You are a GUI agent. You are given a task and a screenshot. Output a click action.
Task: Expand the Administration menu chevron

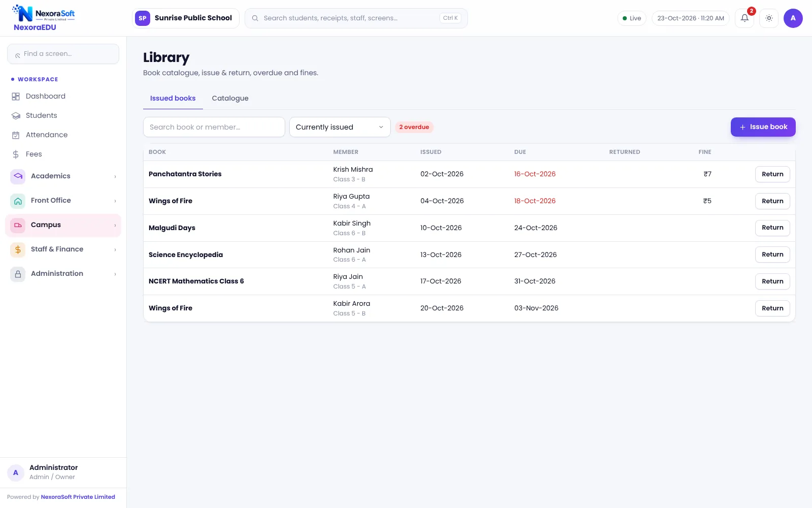(115, 274)
